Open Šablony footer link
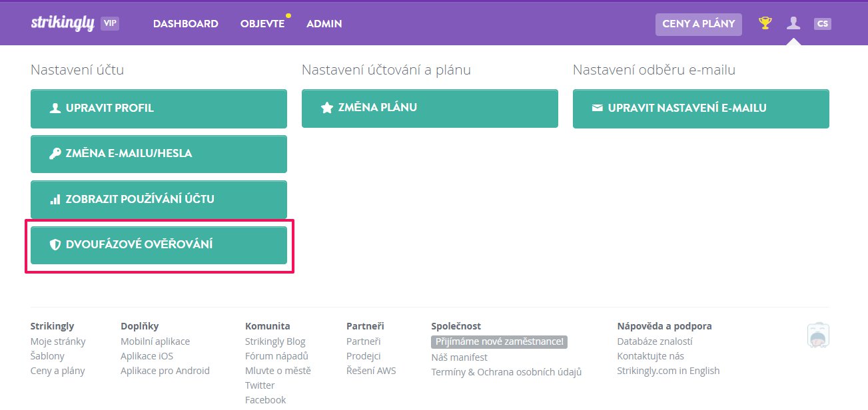This screenshot has height=410, width=868. tap(47, 356)
